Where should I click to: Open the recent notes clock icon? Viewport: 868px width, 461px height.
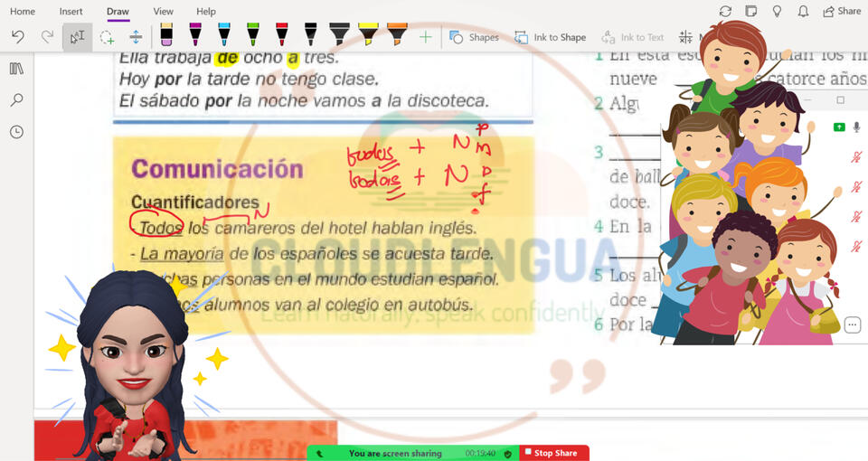(16, 132)
